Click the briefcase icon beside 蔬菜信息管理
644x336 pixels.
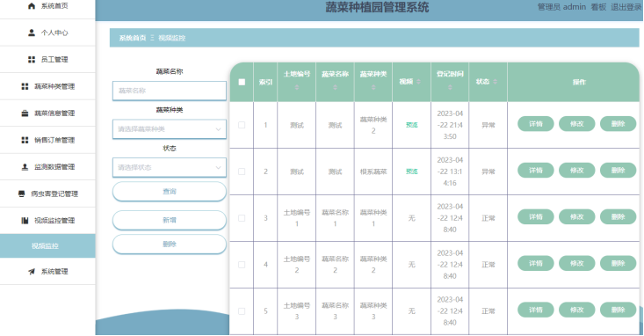coord(25,113)
